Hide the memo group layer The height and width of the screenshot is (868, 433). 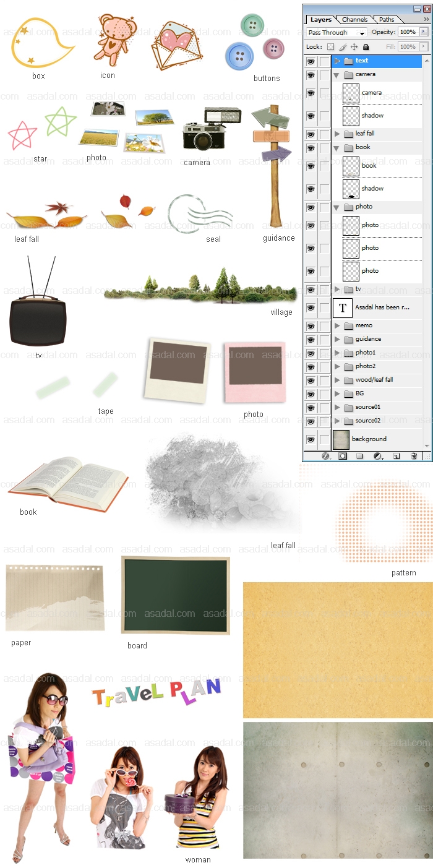[x=311, y=325]
